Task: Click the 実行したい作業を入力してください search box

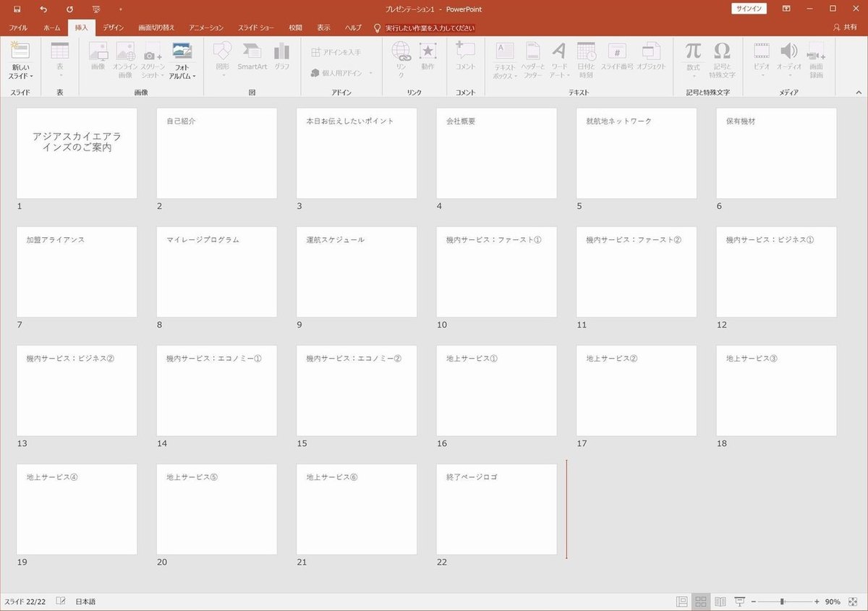Action: (x=430, y=27)
